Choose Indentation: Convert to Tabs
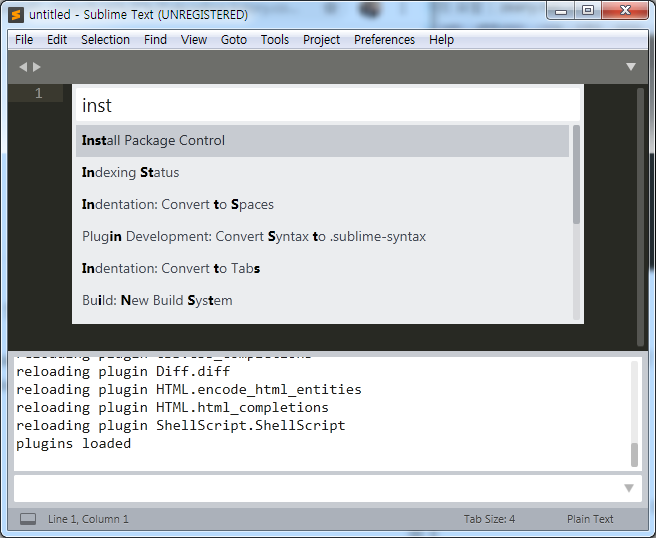Viewport: 656px width, 538px height. [x=322, y=268]
